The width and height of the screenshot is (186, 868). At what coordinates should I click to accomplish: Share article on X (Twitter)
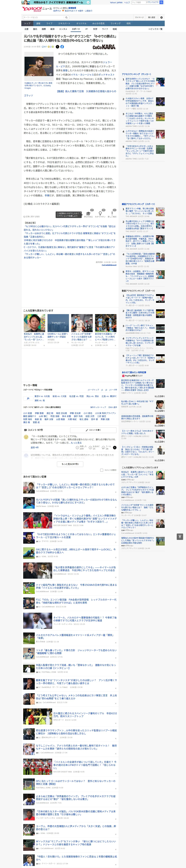pos(57,47)
